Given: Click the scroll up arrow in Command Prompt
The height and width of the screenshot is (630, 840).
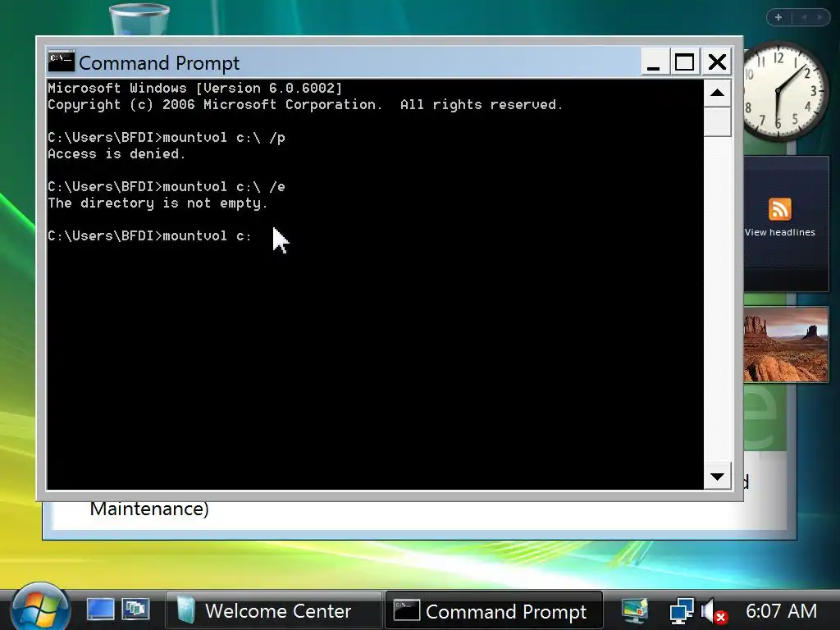Looking at the screenshot, I should pyautogui.click(x=717, y=94).
